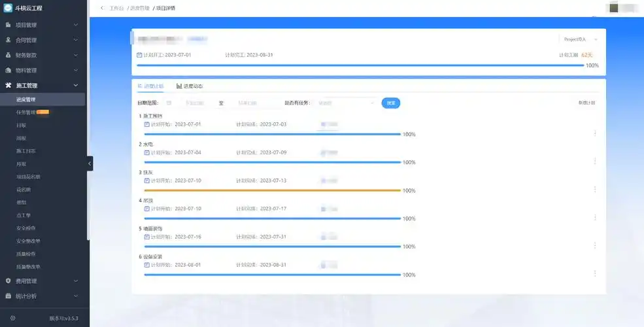This screenshot has width=644, height=327.
Task: Click the orange progress bar of task 3 抹灰
Action: (272, 190)
